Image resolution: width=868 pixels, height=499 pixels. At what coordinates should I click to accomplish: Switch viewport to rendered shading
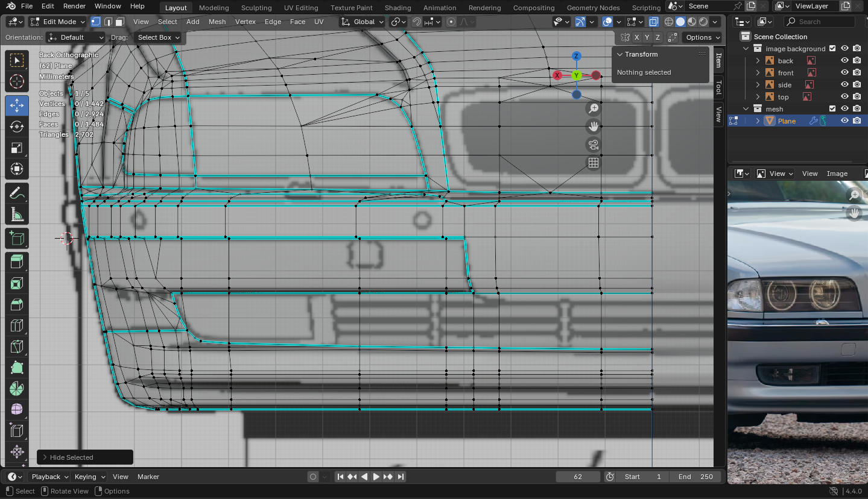point(703,22)
